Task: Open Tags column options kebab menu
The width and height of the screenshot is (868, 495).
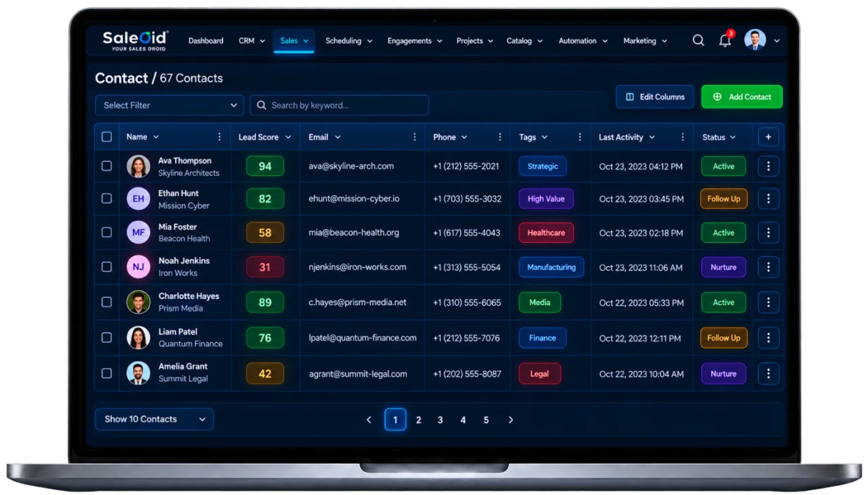Action: [x=580, y=137]
